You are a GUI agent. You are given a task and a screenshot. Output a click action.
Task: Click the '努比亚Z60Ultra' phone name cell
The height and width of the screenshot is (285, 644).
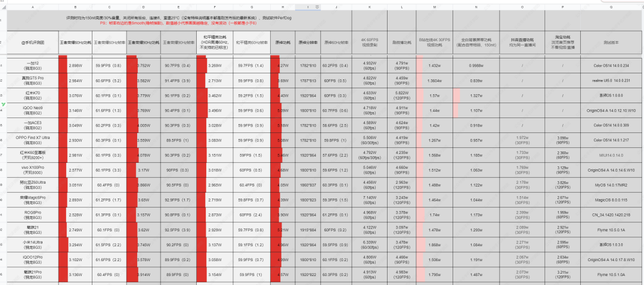point(33,185)
